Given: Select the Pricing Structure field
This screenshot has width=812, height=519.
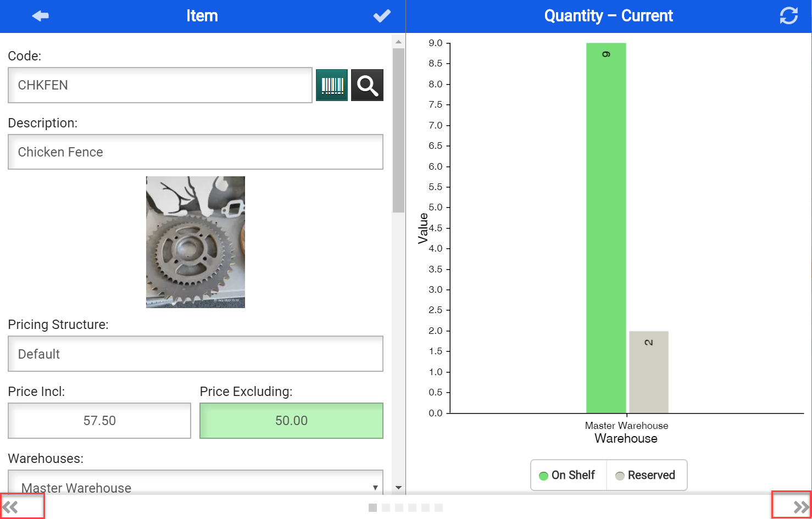Looking at the screenshot, I should (x=196, y=354).
